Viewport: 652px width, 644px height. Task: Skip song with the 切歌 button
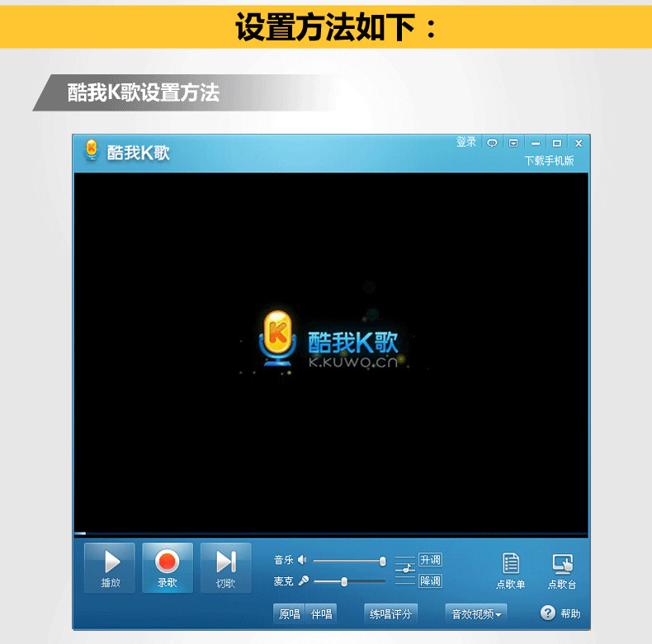(226, 567)
